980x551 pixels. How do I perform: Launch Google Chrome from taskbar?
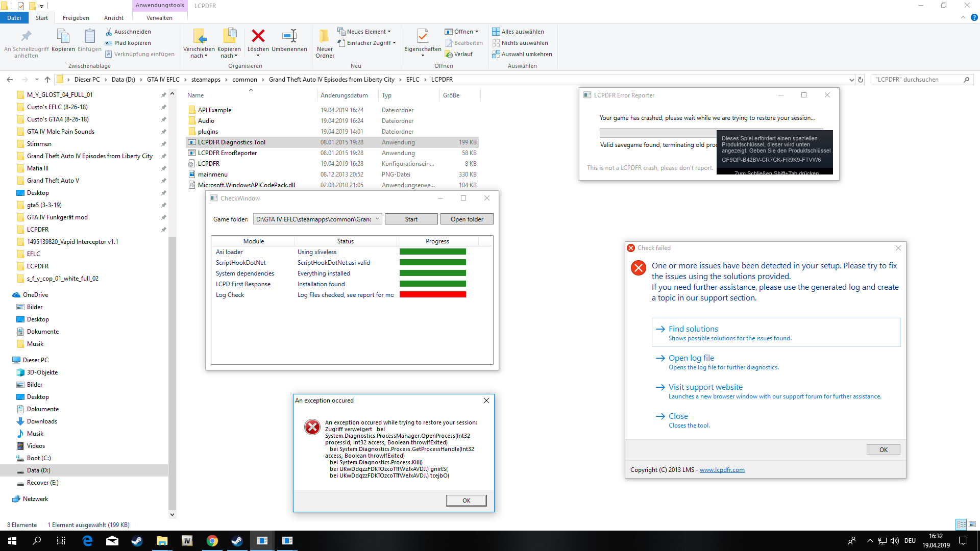click(x=212, y=541)
